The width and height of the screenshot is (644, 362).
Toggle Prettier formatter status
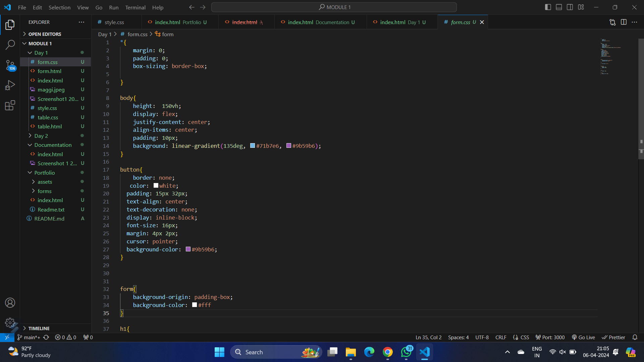613,337
